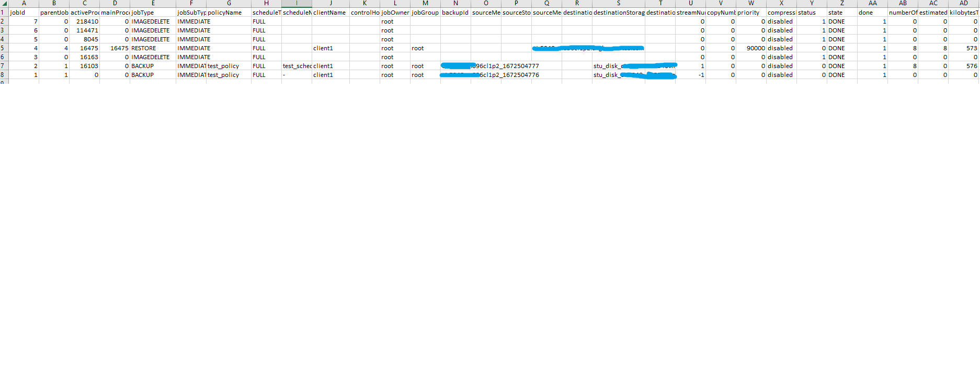Select column C header
Viewport: 980px width, 377px height.
85,3
